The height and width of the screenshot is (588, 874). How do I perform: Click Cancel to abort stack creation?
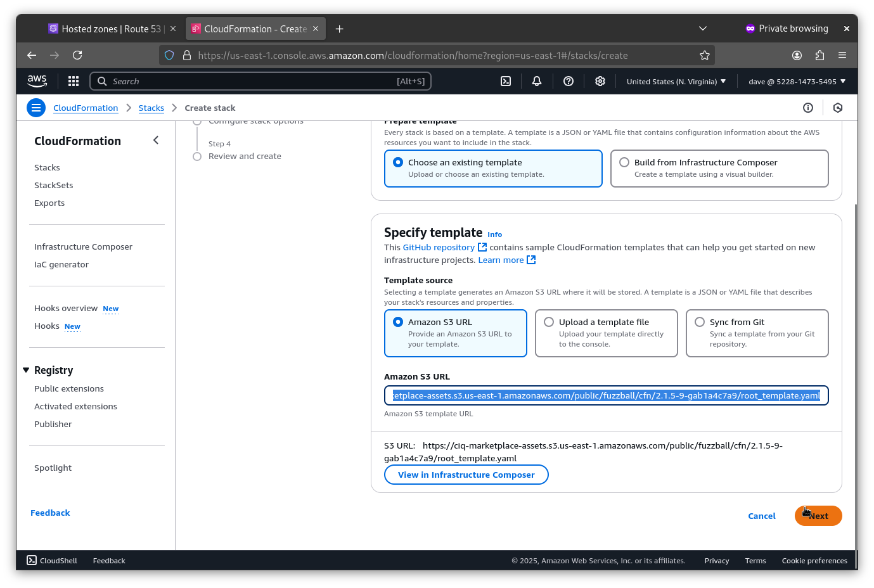[762, 516]
